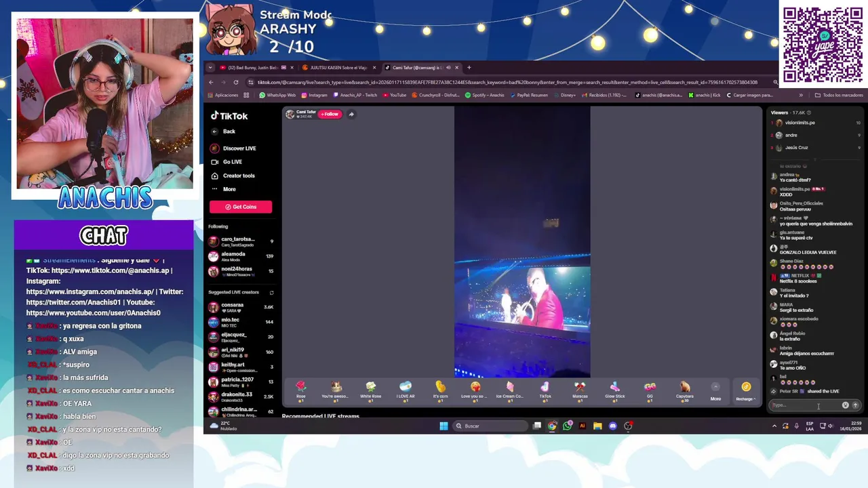Refresh Suggested LIVE creators list
868x488 pixels.
point(271,293)
